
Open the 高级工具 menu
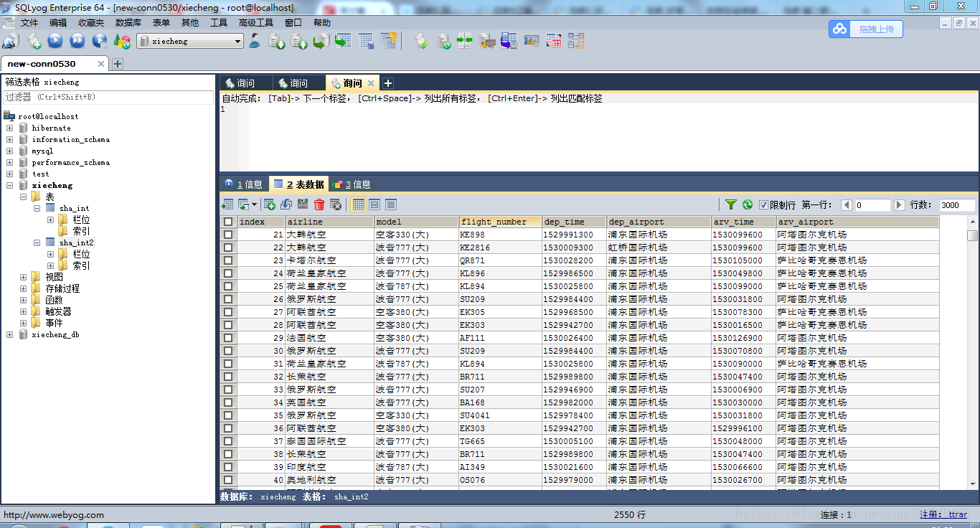coord(256,23)
